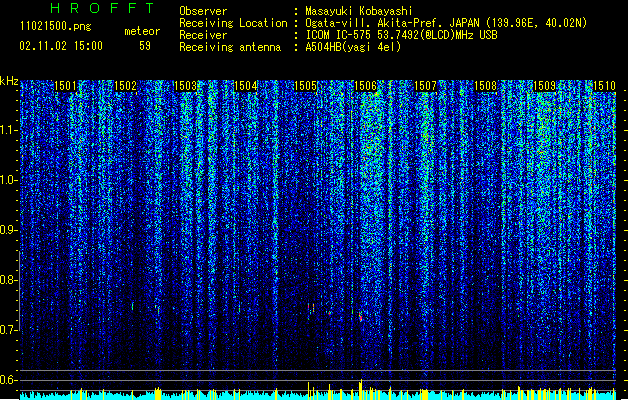Click the 0.9 kHz axis tick label

tap(8, 230)
